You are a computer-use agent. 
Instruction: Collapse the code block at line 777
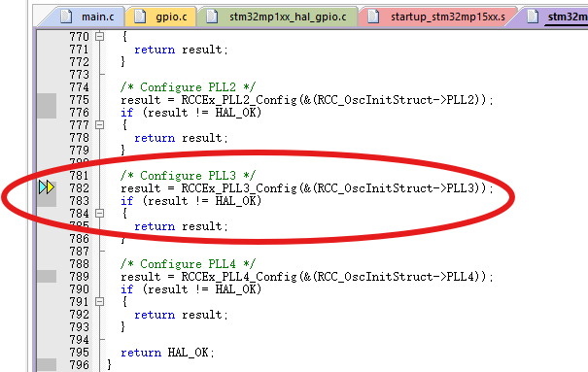(99, 124)
